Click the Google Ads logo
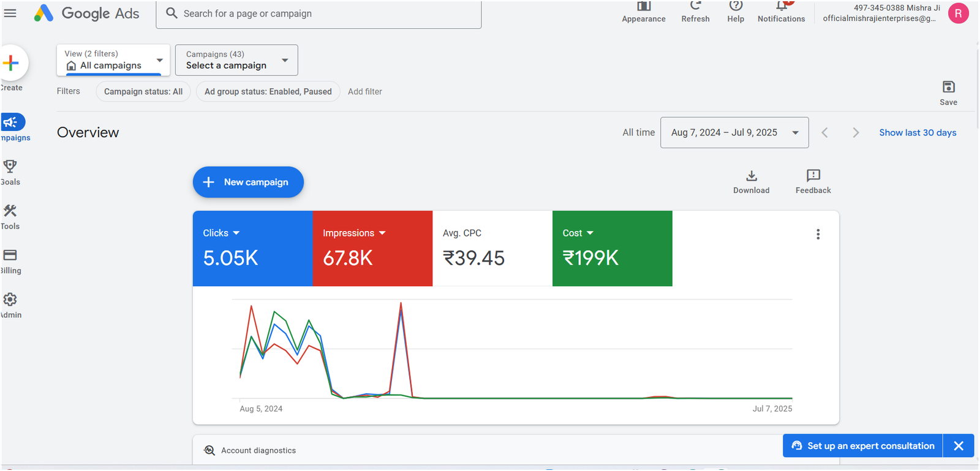The width and height of the screenshot is (980, 471). pos(86,13)
